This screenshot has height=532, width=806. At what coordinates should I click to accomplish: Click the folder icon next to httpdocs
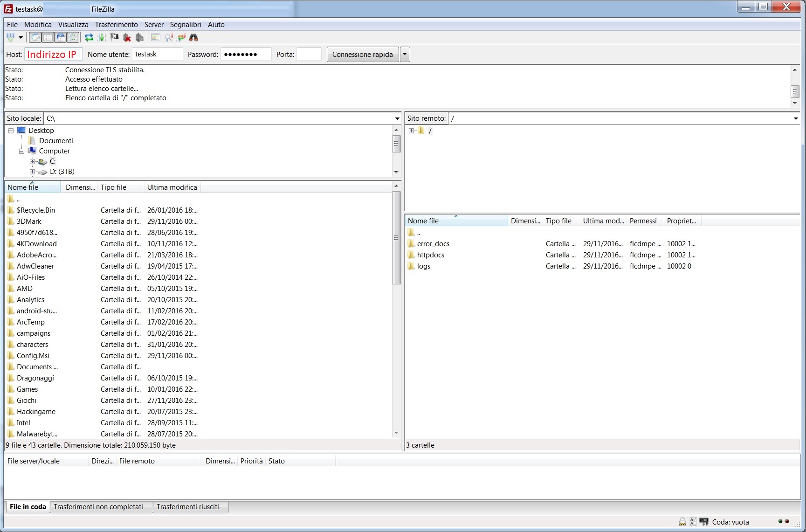coord(411,255)
